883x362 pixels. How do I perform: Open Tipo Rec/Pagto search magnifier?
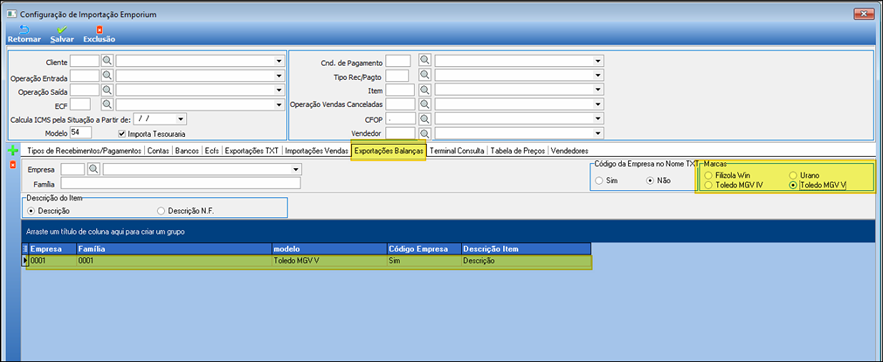click(x=425, y=75)
